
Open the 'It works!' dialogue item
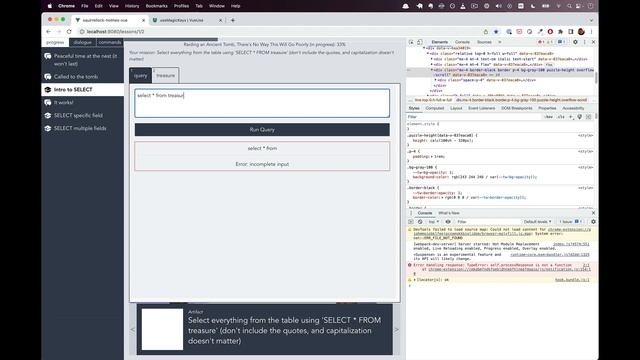pos(82,102)
